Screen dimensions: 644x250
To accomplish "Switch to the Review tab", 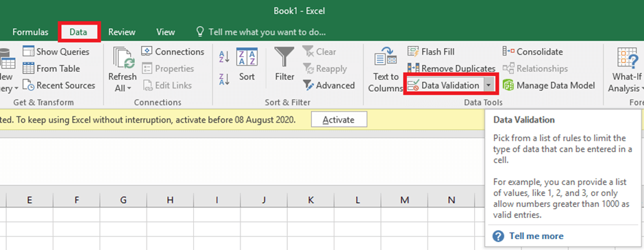I will [122, 32].
